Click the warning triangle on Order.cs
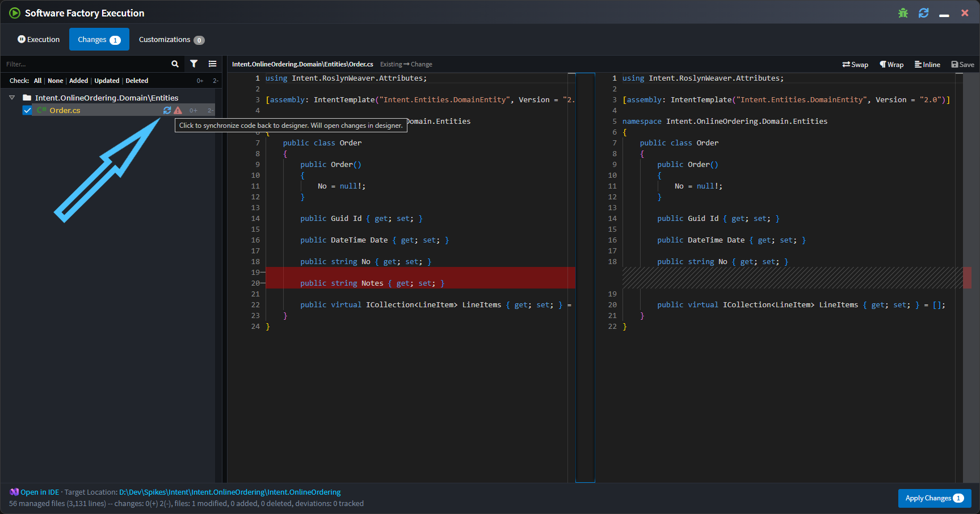 tap(178, 110)
